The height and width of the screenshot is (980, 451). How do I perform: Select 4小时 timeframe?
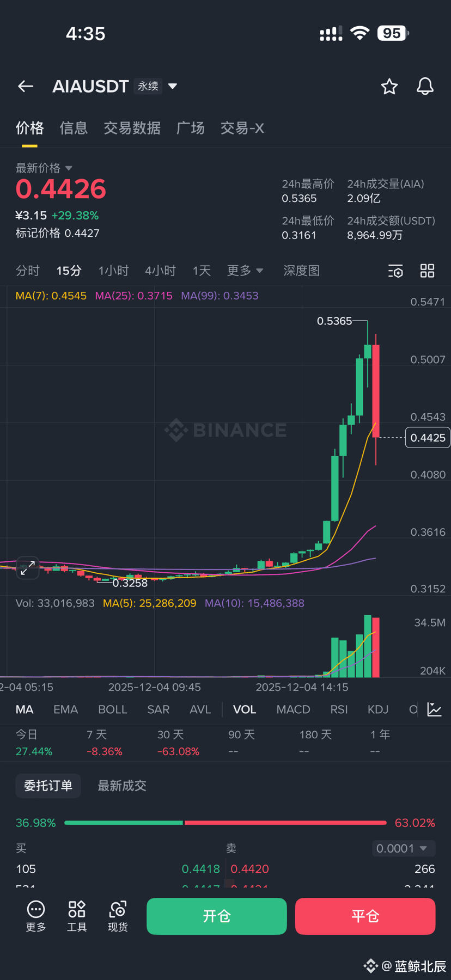tap(161, 271)
